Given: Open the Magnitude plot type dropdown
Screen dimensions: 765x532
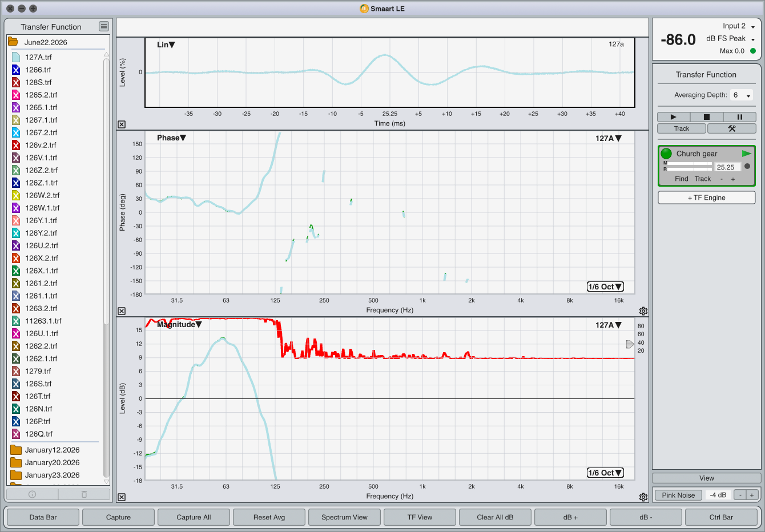Looking at the screenshot, I should tap(179, 324).
